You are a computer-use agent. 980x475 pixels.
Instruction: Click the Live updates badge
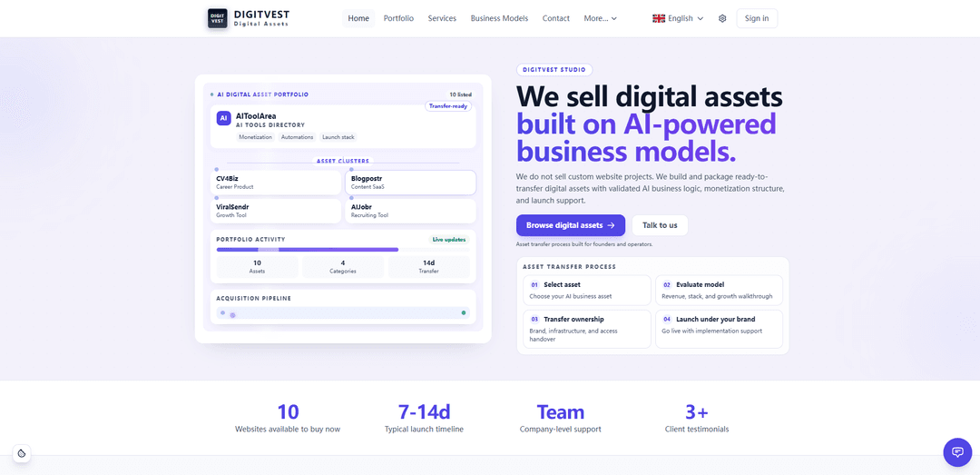(449, 239)
